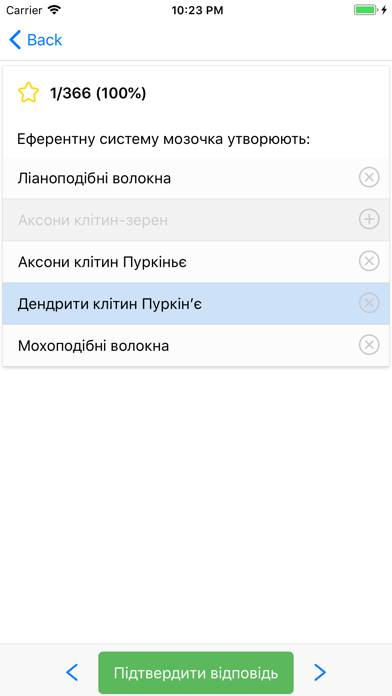Select answer Ліаноподібні волокна
The image size is (392, 696).
[196, 178]
